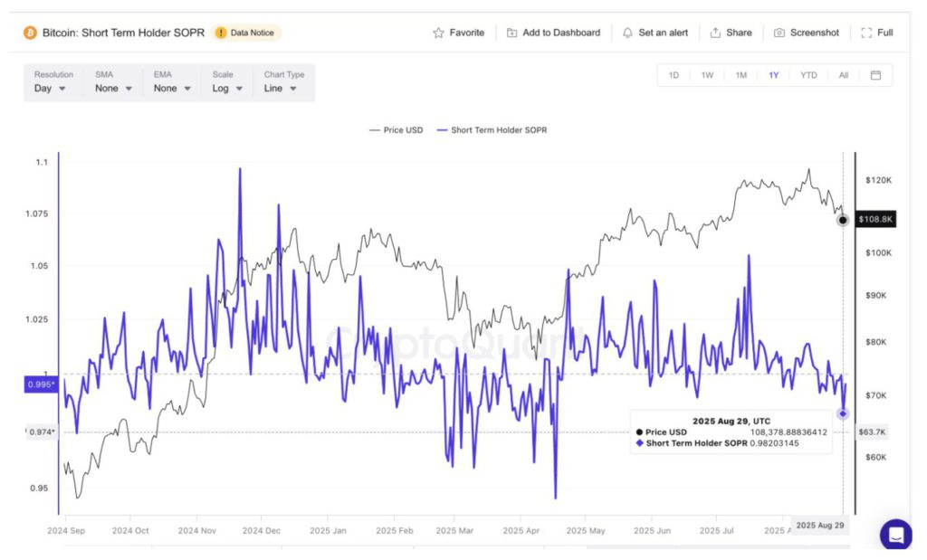Take a chart Screenshot via camera icon
Image resolution: width=927 pixels, height=560 pixels.
(x=779, y=33)
